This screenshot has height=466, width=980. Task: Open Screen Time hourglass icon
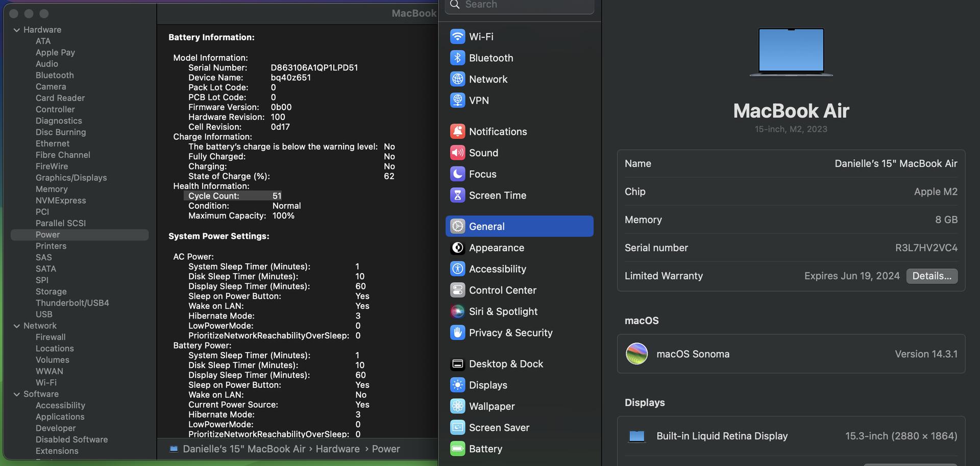(x=457, y=195)
